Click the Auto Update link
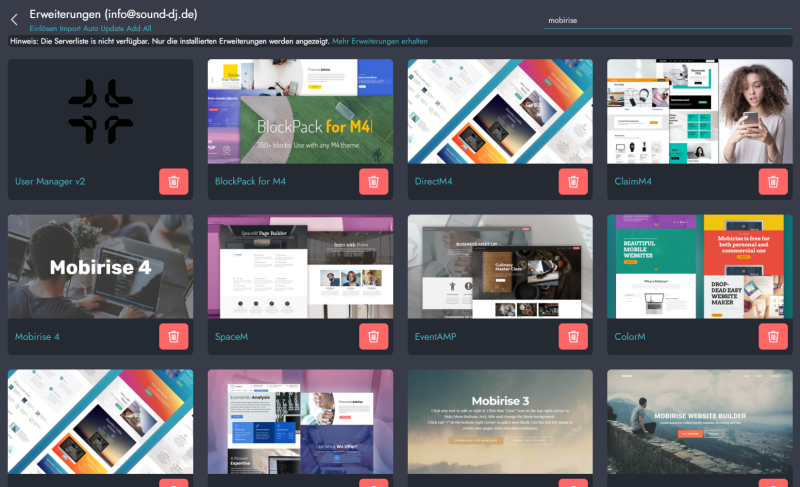 [x=104, y=29]
